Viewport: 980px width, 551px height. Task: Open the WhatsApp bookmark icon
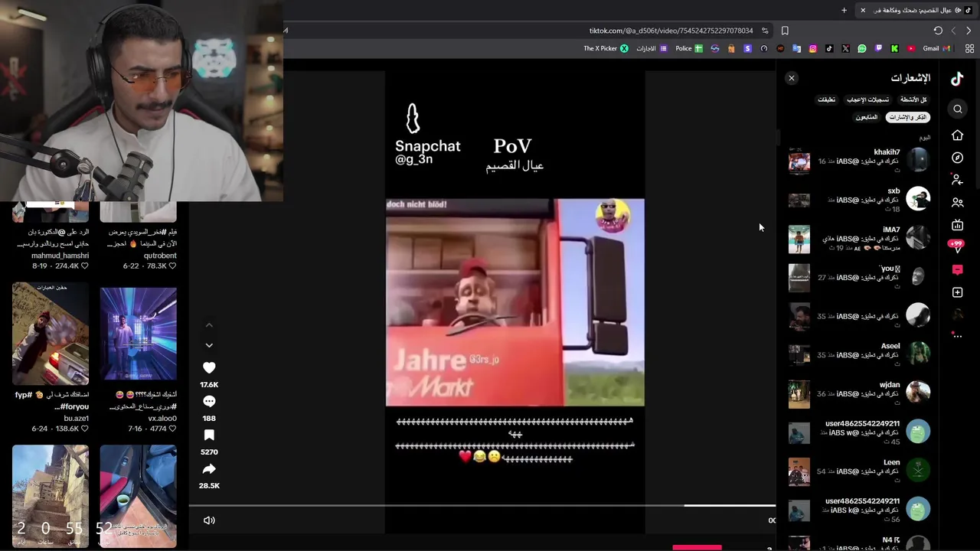[862, 48]
